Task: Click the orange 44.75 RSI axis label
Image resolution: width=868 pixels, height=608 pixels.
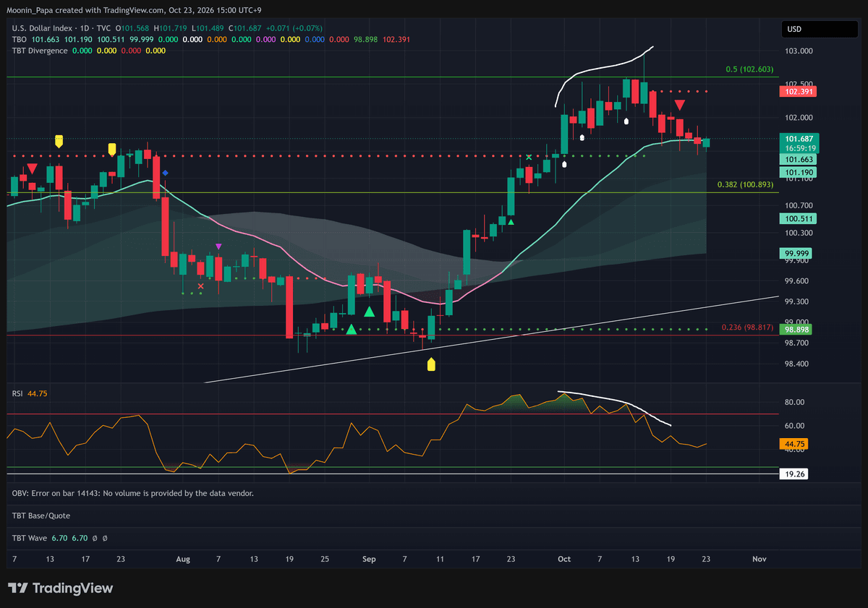Action: [794, 444]
